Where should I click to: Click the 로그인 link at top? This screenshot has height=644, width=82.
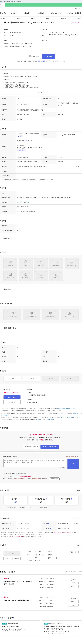coord(77,8)
